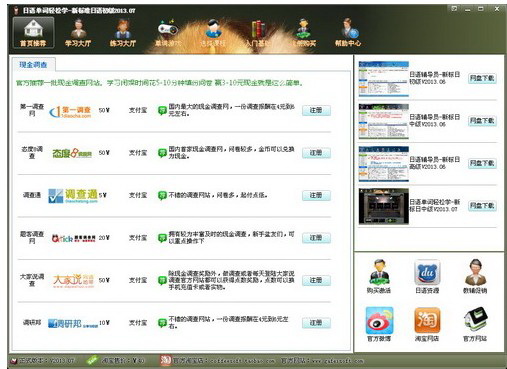Click 网盘下载 for 日语单词轻松学 V2013.07
The image size is (507, 369).
pyautogui.click(x=482, y=206)
